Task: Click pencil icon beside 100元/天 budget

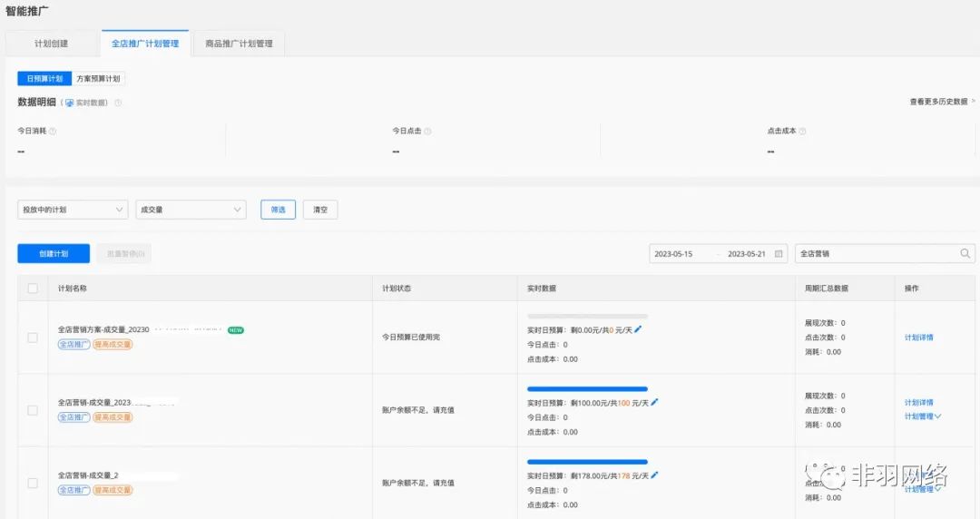Action: tap(655, 402)
